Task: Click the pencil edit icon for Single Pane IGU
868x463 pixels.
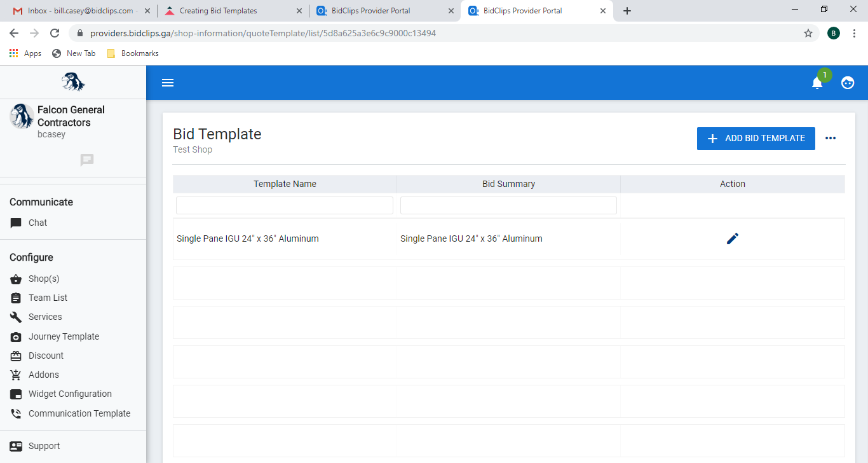Action: tap(733, 238)
